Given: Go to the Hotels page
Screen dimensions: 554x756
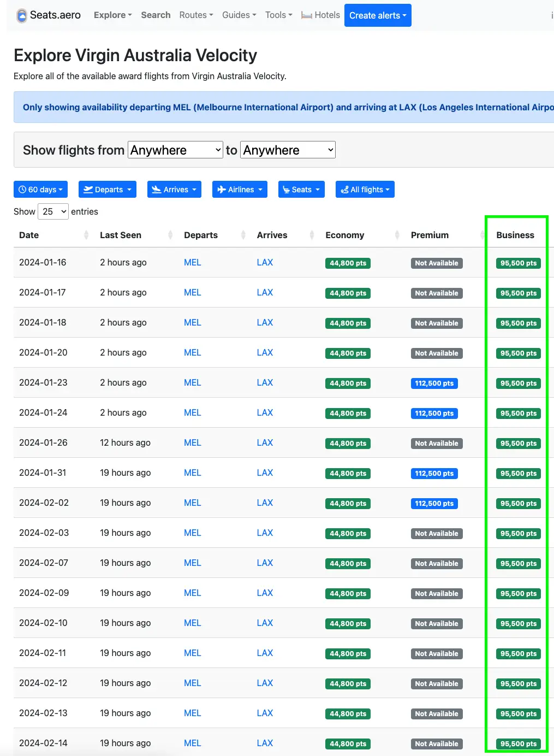Looking at the screenshot, I should click(321, 15).
